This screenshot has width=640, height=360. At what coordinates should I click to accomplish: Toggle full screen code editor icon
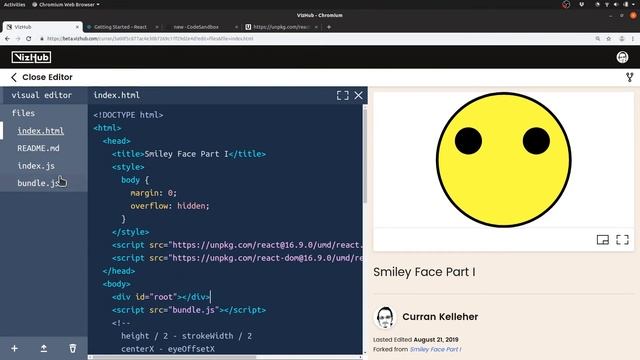click(342, 96)
